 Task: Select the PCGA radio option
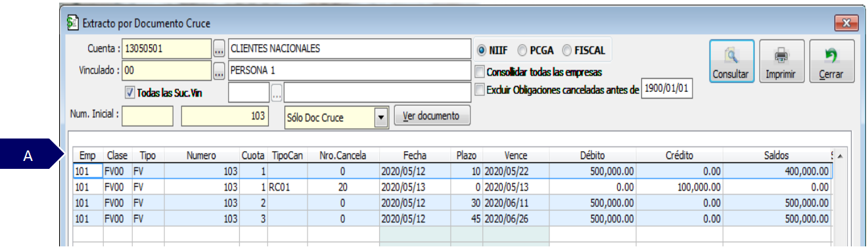pyautogui.click(x=523, y=51)
